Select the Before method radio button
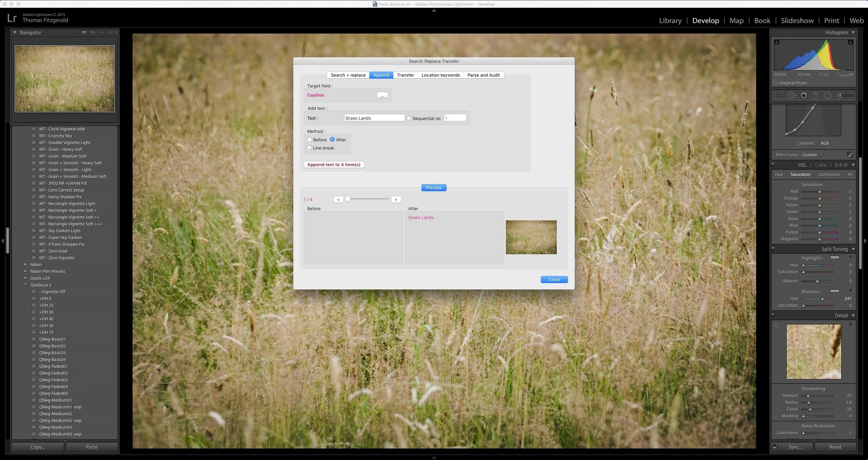 click(309, 140)
